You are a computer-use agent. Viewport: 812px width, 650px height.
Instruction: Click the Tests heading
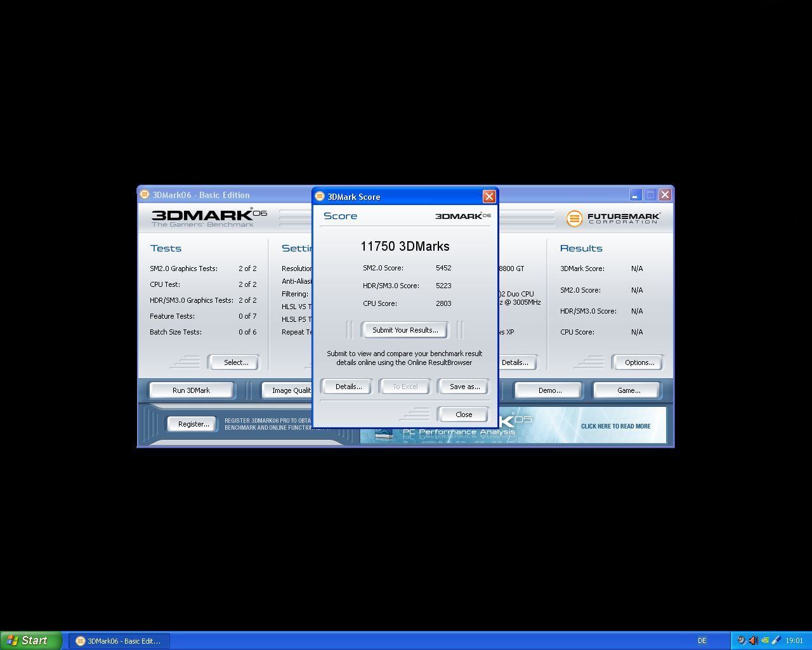tap(166, 248)
